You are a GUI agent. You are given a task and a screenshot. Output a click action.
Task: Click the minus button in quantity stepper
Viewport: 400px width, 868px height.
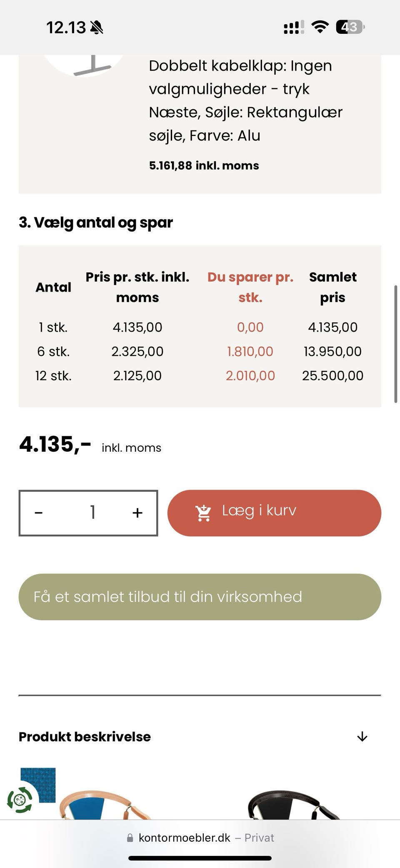(x=39, y=513)
